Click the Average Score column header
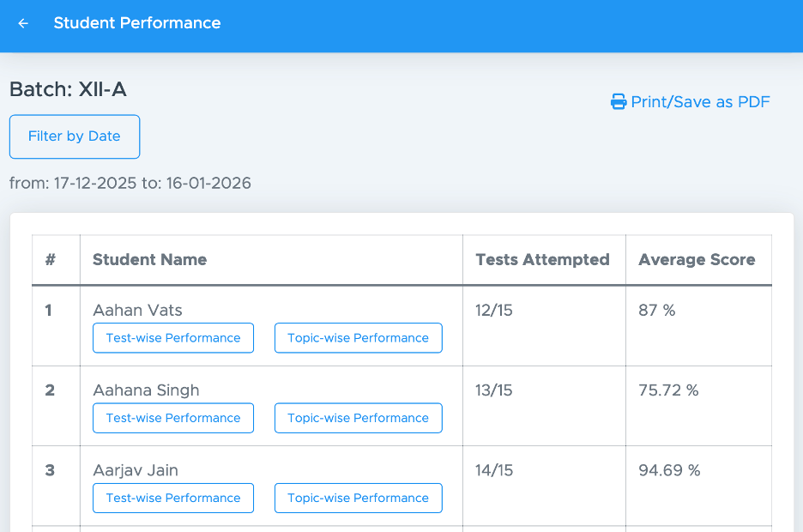This screenshot has height=532, width=803. point(697,260)
